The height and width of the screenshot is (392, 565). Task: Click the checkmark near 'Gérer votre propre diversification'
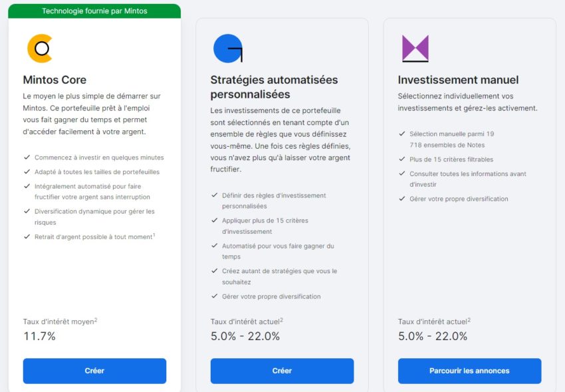(402, 199)
